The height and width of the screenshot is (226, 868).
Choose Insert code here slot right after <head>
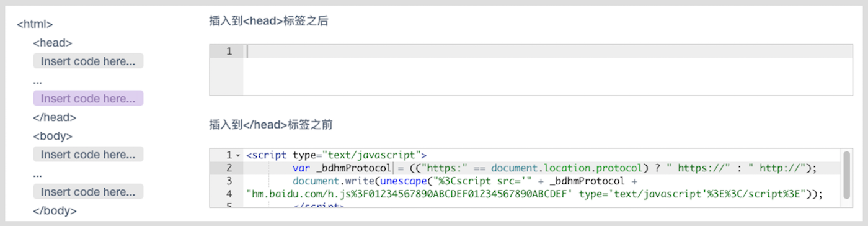[88, 61]
